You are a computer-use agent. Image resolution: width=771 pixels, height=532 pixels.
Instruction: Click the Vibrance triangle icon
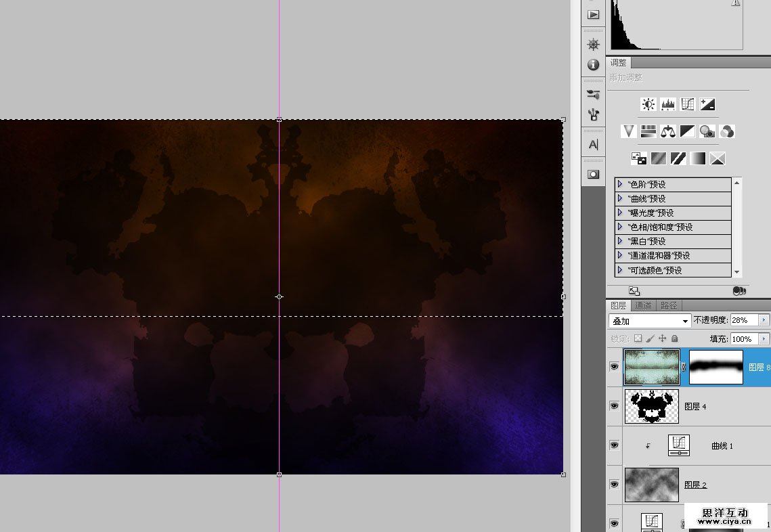tap(629, 131)
